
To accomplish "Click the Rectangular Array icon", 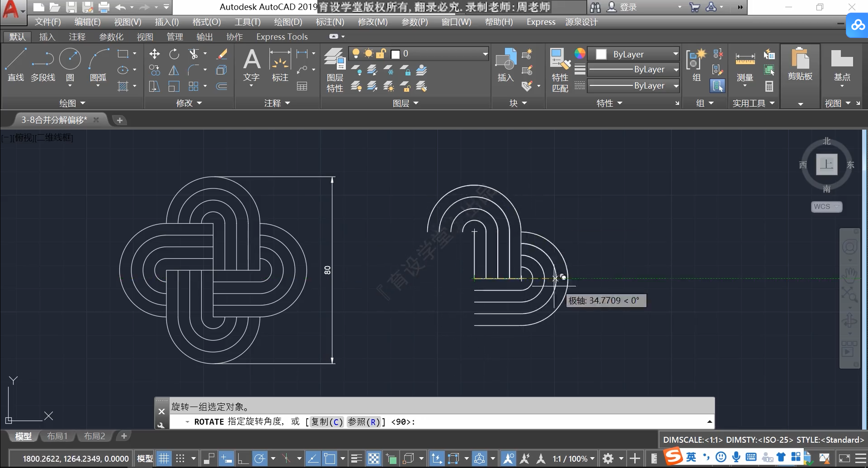I will coord(193,86).
